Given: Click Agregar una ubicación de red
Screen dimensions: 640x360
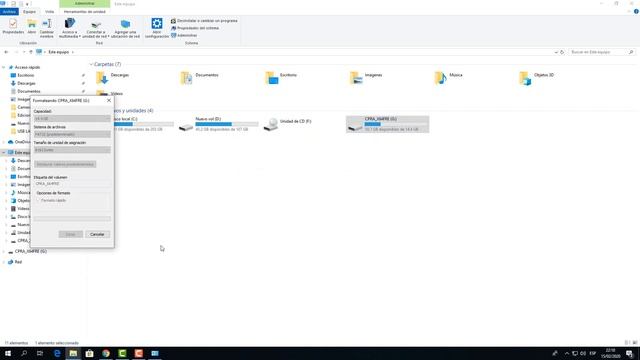Looking at the screenshot, I should pyautogui.click(x=125, y=28).
